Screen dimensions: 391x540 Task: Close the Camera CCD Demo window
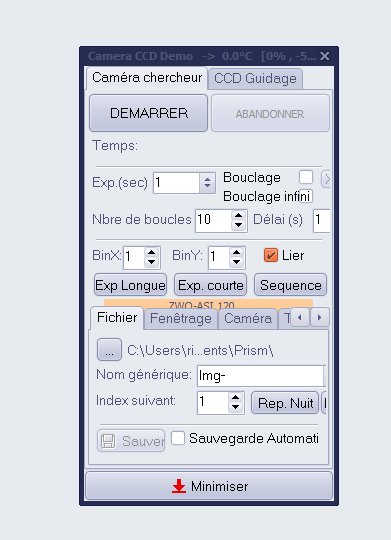tap(325, 56)
